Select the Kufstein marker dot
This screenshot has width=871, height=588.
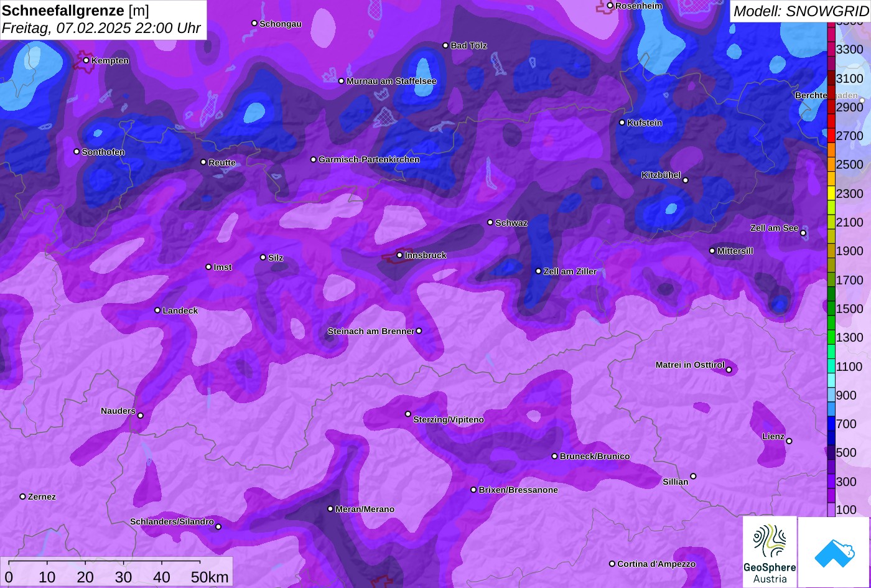point(622,123)
